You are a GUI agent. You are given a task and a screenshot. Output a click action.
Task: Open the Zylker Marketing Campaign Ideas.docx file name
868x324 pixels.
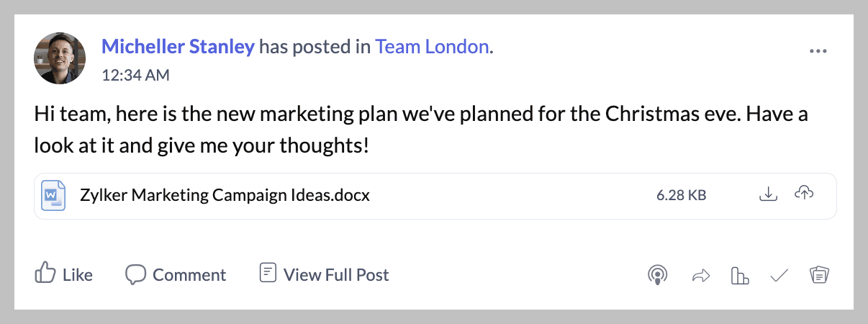[x=224, y=195]
